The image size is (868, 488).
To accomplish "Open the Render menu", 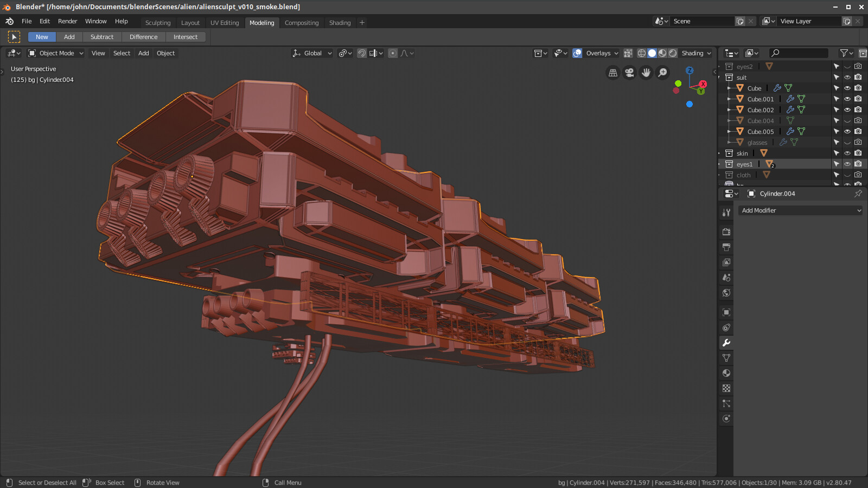I will [x=67, y=21].
